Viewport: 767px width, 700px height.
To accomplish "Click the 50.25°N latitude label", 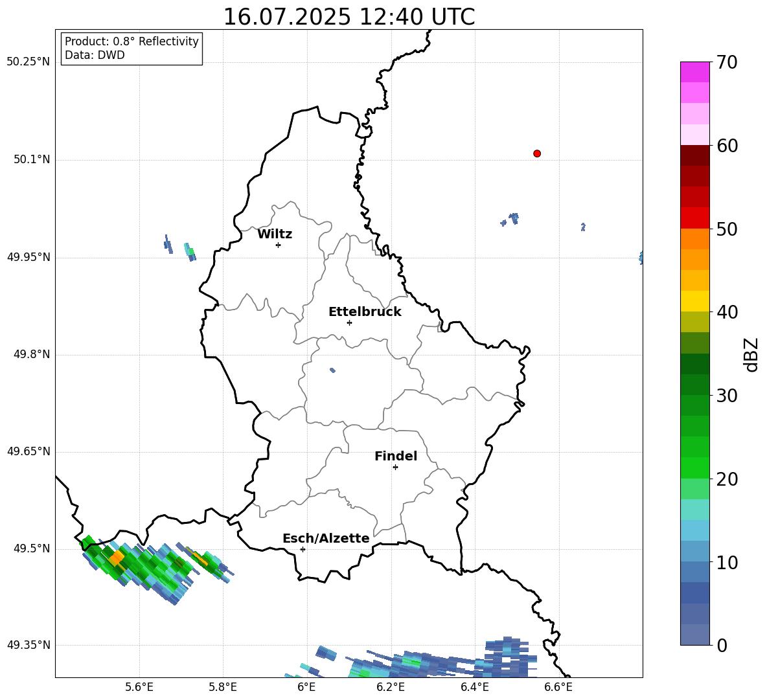I will pyautogui.click(x=29, y=62).
